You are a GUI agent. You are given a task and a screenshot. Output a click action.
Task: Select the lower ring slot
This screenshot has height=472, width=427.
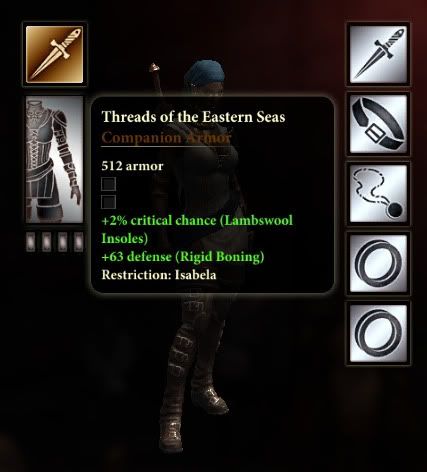click(x=379, y=333)
